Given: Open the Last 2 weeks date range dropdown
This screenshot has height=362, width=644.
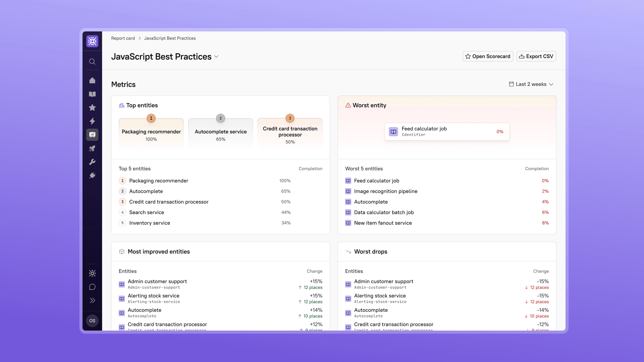Looking at the screenshot, I should click(x=531, y=84).
